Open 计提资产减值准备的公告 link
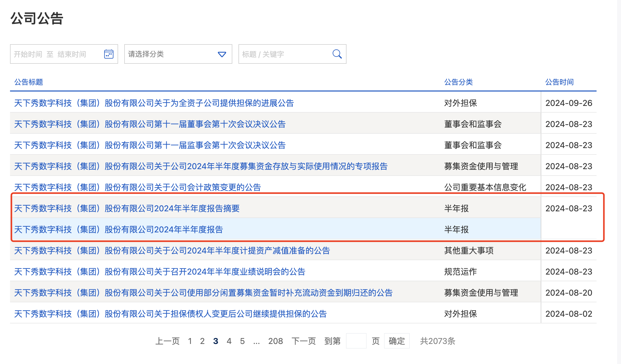Image resolution: width=621 pixels, height=364 pixels. [172, 250]
